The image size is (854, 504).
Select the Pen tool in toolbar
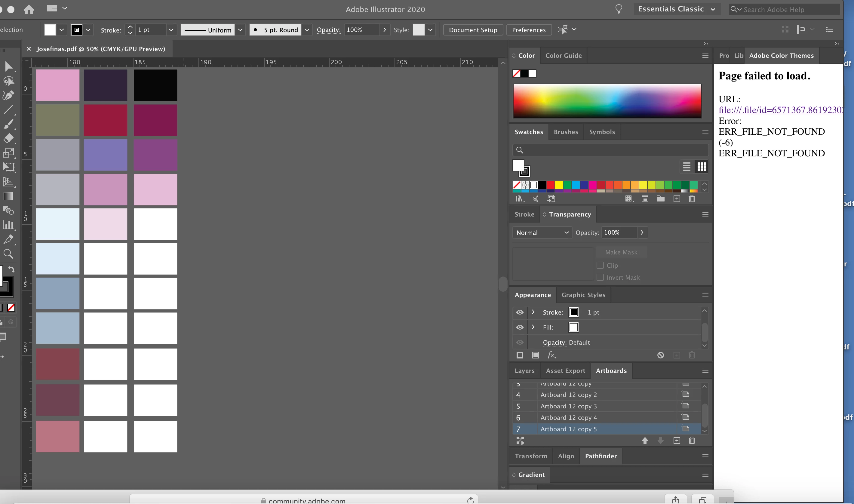point(8,95)
